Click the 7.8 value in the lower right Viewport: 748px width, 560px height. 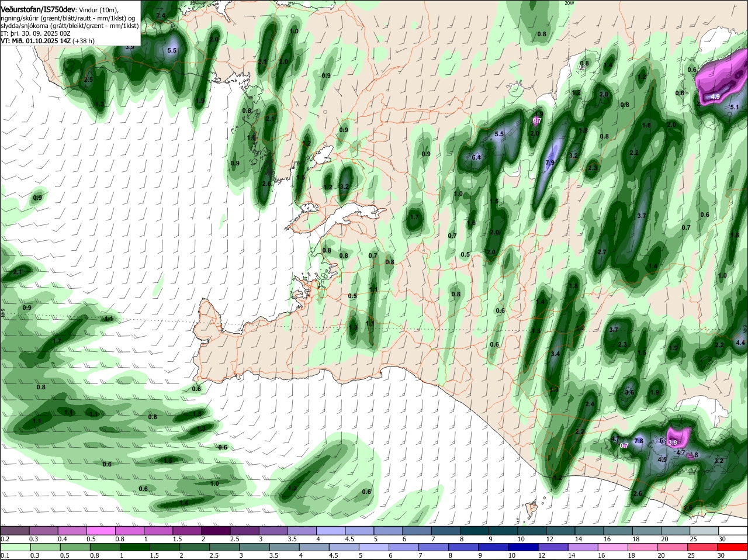639,441
